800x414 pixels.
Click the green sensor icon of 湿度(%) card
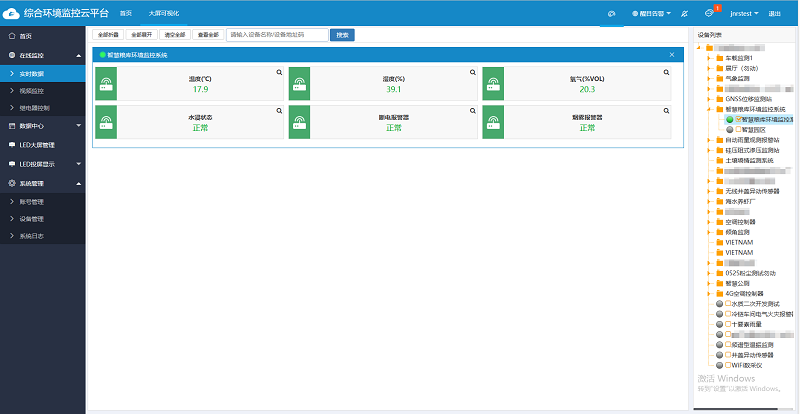click(x=299, y=84)
